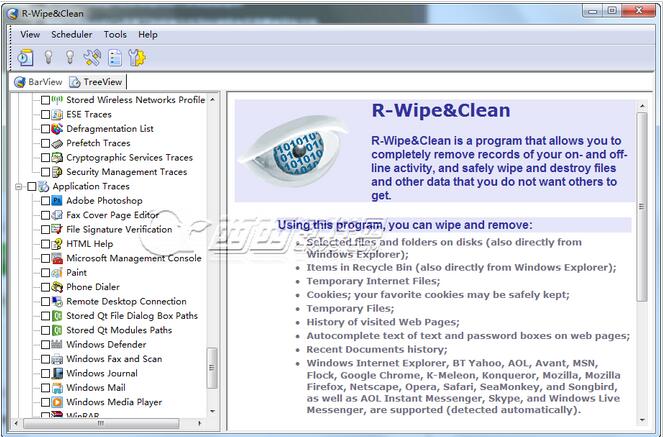Click the Security Management Traces icon

point(57,172)
